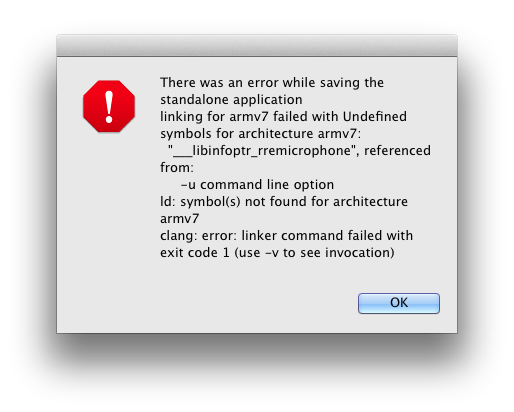Click the word 'referenced' in the message
Screen dimensions: 514x412
tap(397, 151)
